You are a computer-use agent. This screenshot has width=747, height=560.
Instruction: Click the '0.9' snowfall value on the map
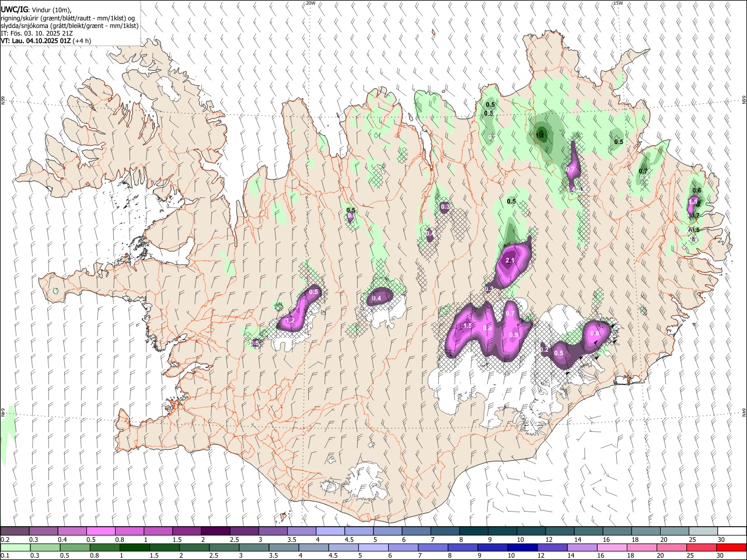514,335
